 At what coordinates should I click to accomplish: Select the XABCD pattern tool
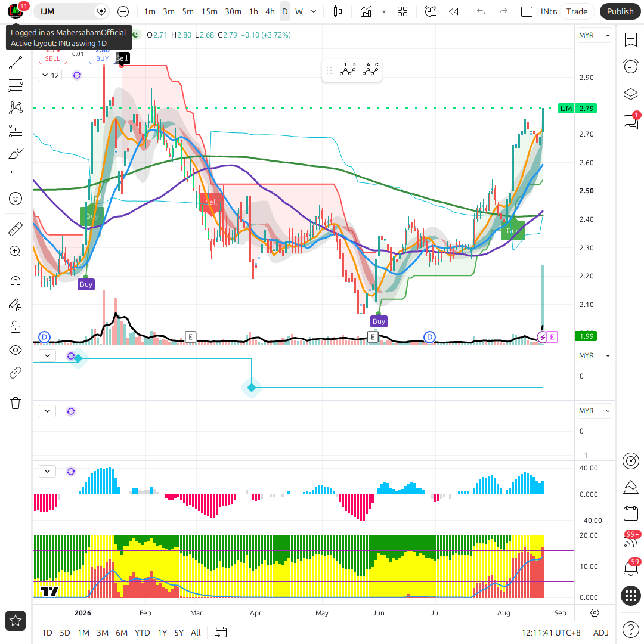tap(15, 108)
